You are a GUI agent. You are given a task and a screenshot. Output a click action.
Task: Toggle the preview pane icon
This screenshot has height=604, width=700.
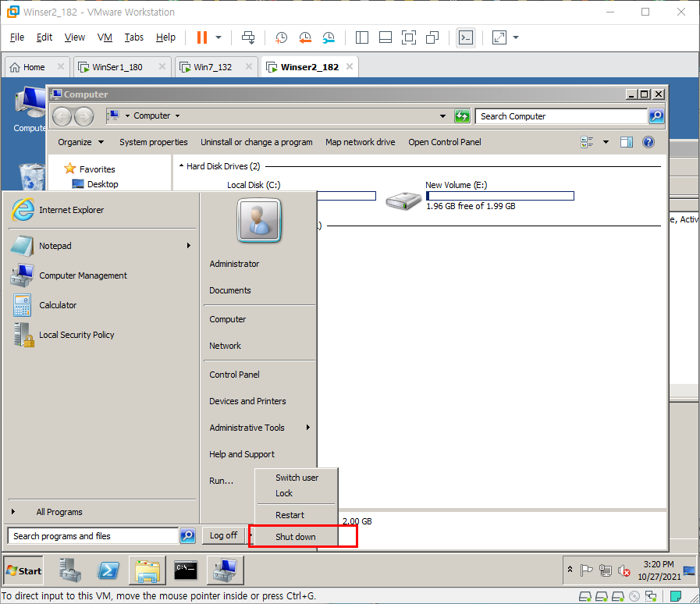(627, 142)
